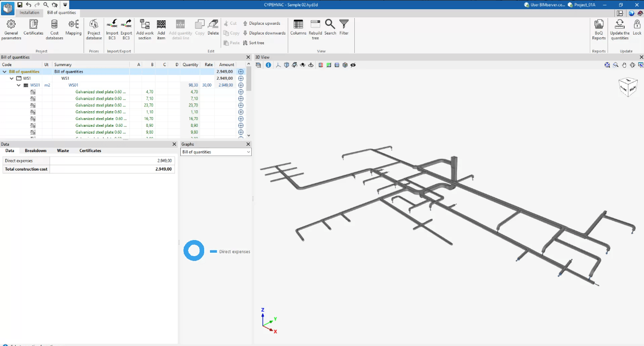644x346 pixels.
Task: Open Mapping settings
Action: tap(73, 28)
